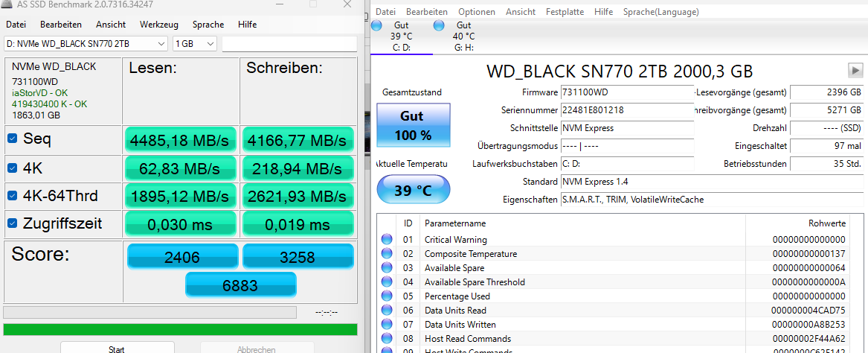Click the Schnittstelle NVM Express field
Screen dimensions: 868x353
(x=627, y=128)
